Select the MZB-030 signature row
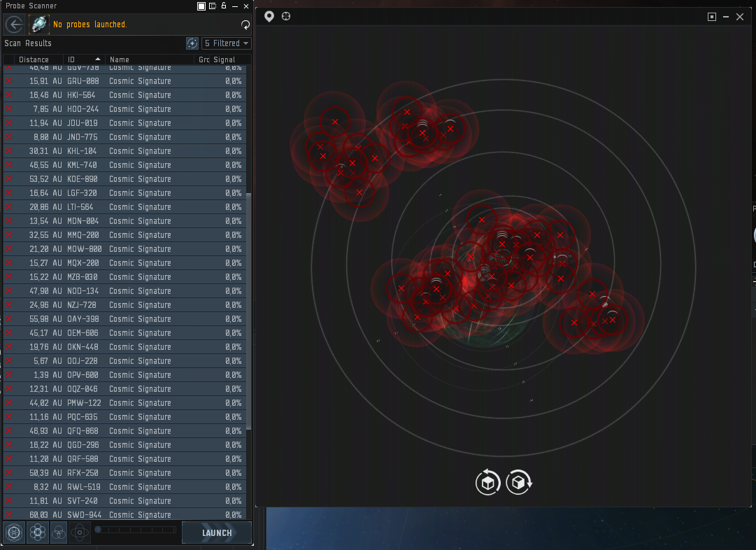This screenshot has height=550, width=756. [124, 277]
